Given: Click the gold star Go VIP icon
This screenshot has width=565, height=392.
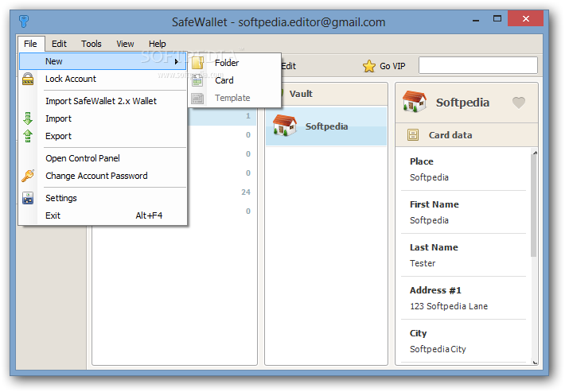Looking at the screenshot, I should pos(369,66).
